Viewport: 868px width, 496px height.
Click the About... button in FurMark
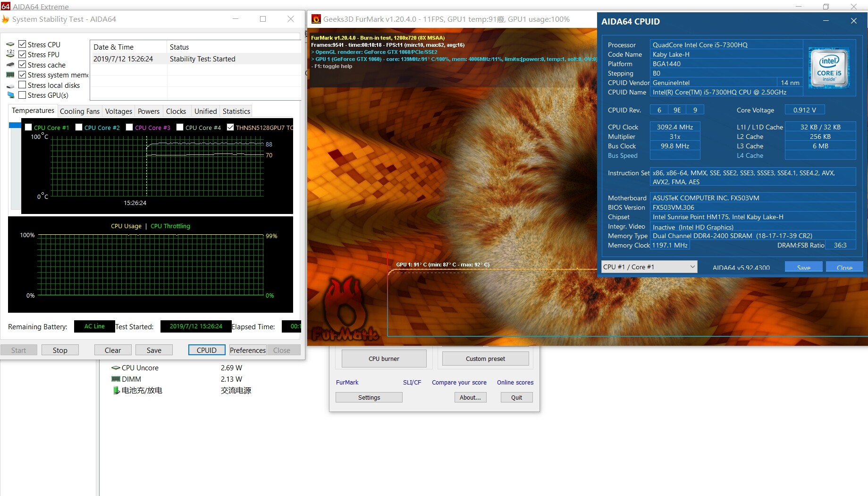click(470, 397)
